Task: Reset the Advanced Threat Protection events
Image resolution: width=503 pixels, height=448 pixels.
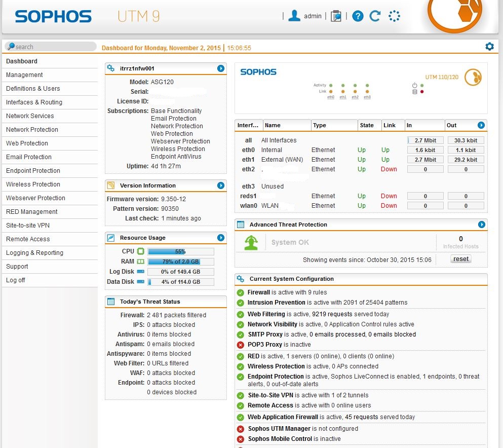Action: [x=460, y=259]
